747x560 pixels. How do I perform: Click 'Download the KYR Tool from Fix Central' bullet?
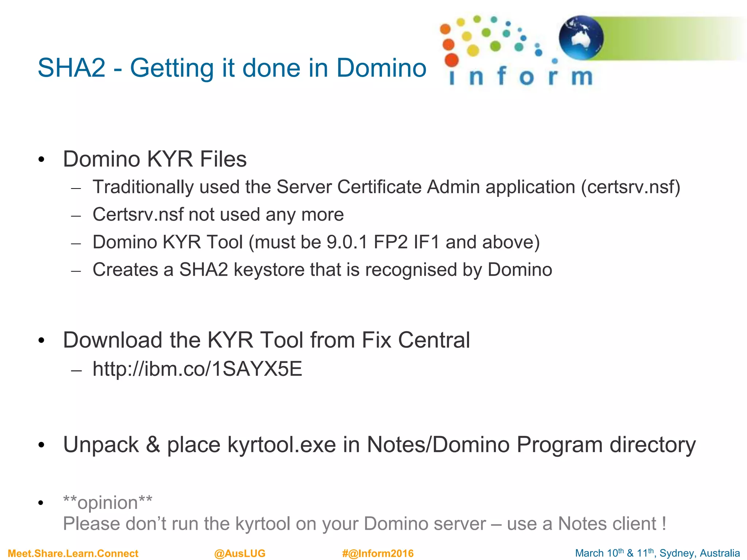266,340
